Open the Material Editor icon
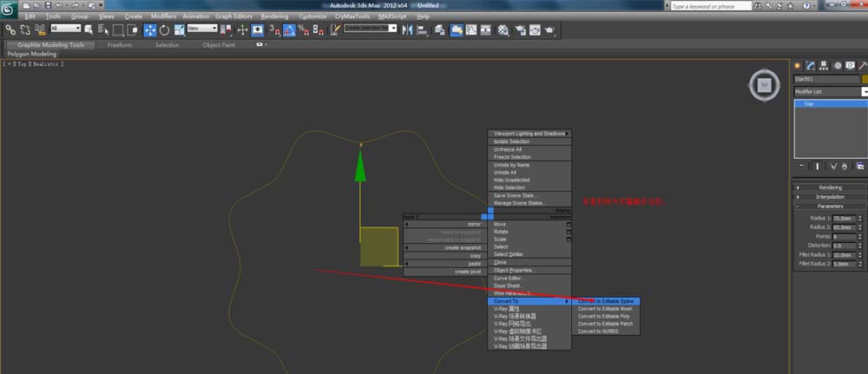 click(503, 30)
